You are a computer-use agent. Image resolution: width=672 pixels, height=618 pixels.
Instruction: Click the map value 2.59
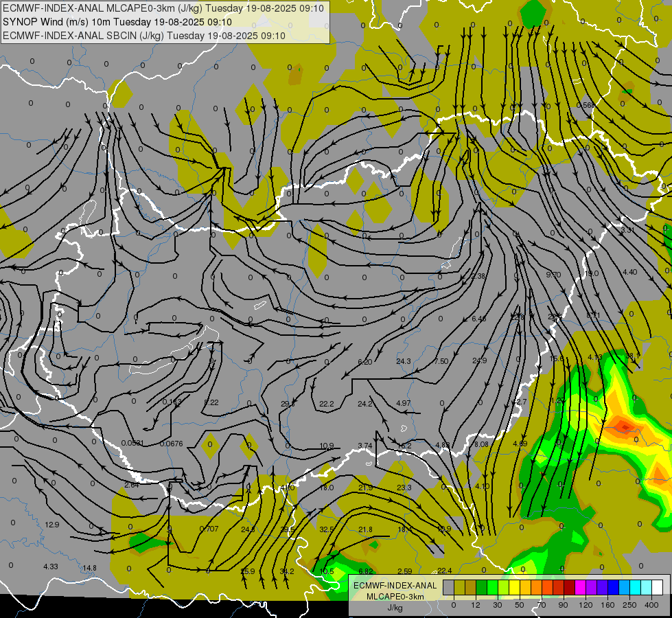point(404,571)
